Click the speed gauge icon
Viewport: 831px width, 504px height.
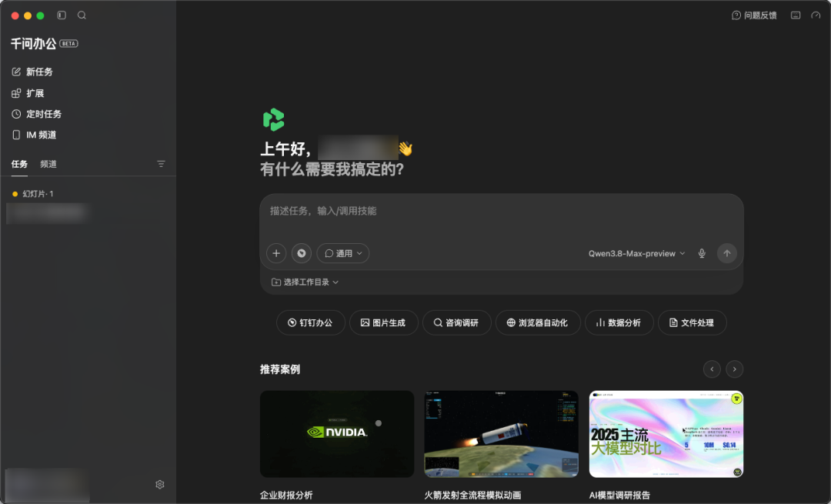click(x=816, y=15)
